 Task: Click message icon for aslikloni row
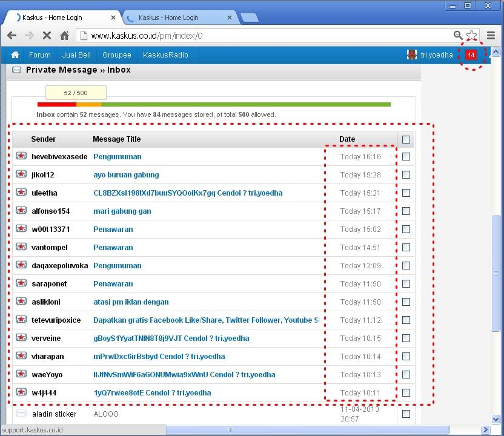(21, 302)
